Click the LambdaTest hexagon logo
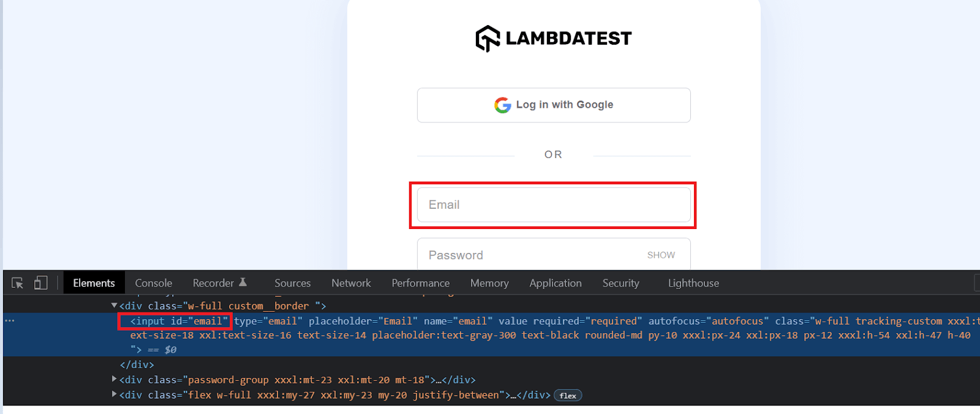This screenshot has width=980, height=414. [x=486, y=38]
